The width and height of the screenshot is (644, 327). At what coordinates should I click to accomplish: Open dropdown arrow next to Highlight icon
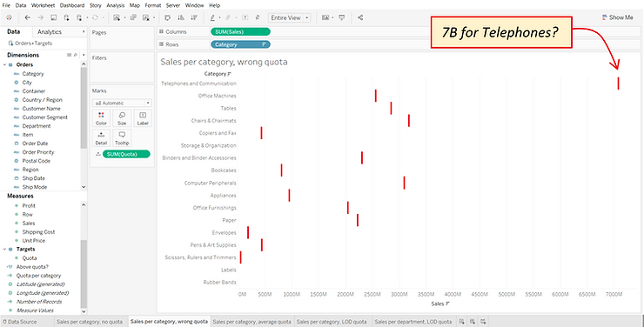tap(219, 17)
